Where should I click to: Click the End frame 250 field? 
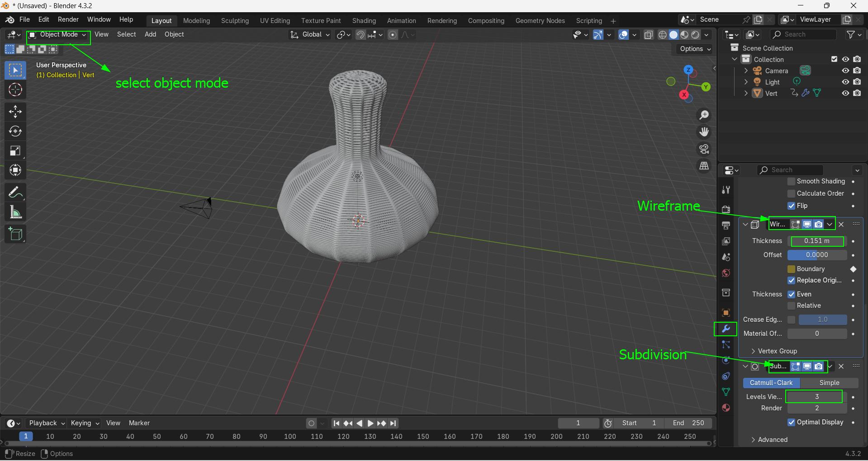[x=688, y=423]
